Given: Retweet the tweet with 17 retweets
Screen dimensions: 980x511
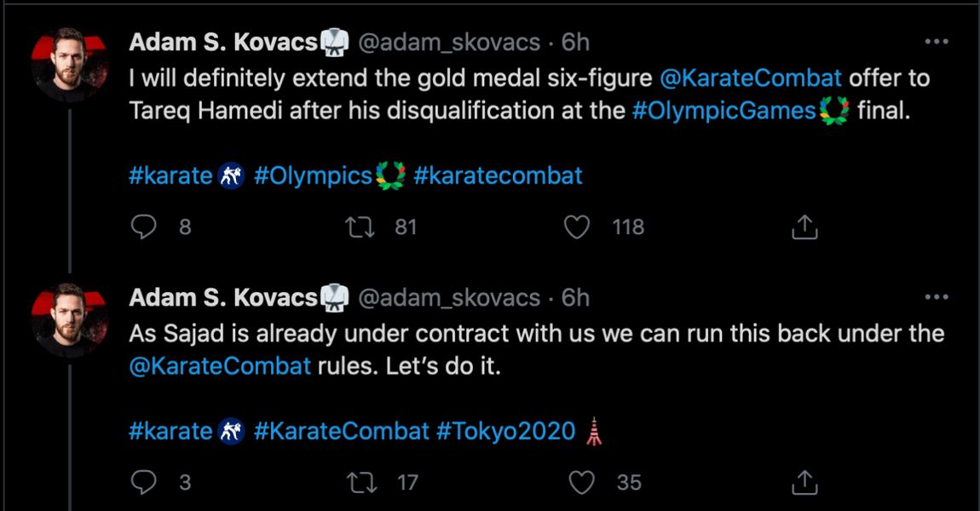Looking at the screenshot, I should 365,482.
